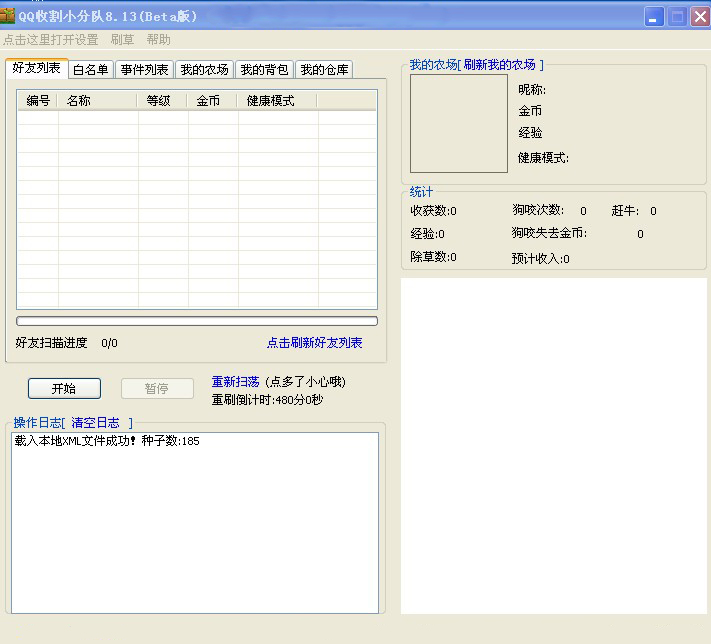The width and height of the screenshot is (711, 644).
Task: Click the farm avatar picture box
Action: click(458, 123)
